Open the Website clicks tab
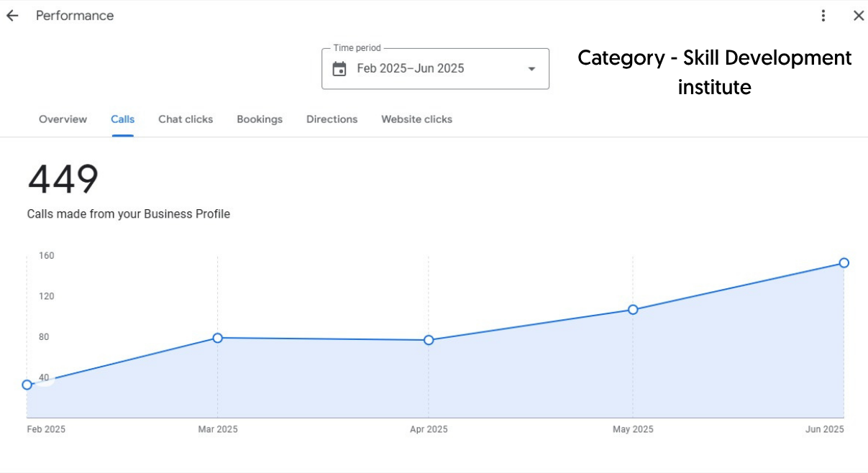 tap(416, 119)
